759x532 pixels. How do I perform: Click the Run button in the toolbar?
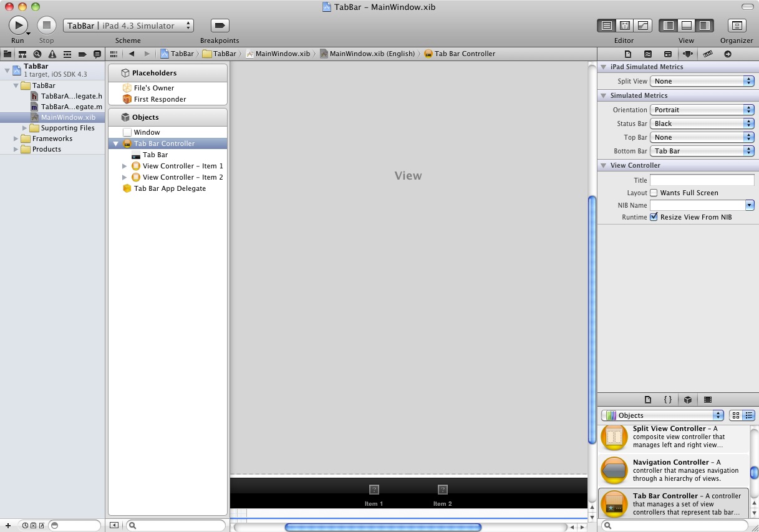pos(17,25)
